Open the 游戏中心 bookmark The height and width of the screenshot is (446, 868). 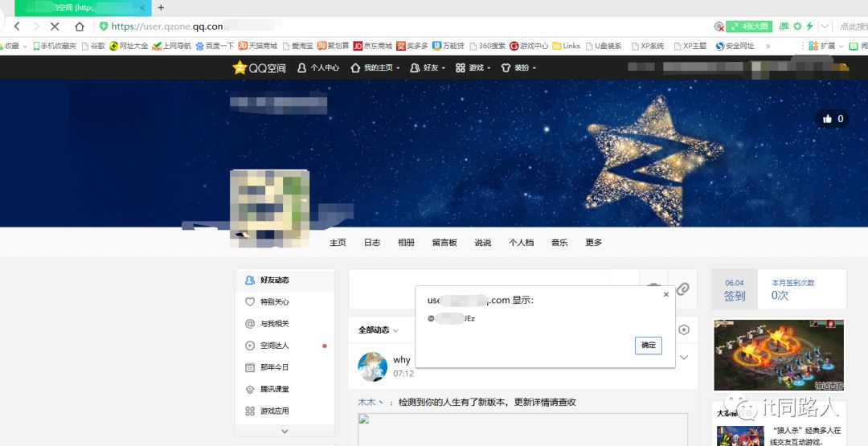[529, 46]
